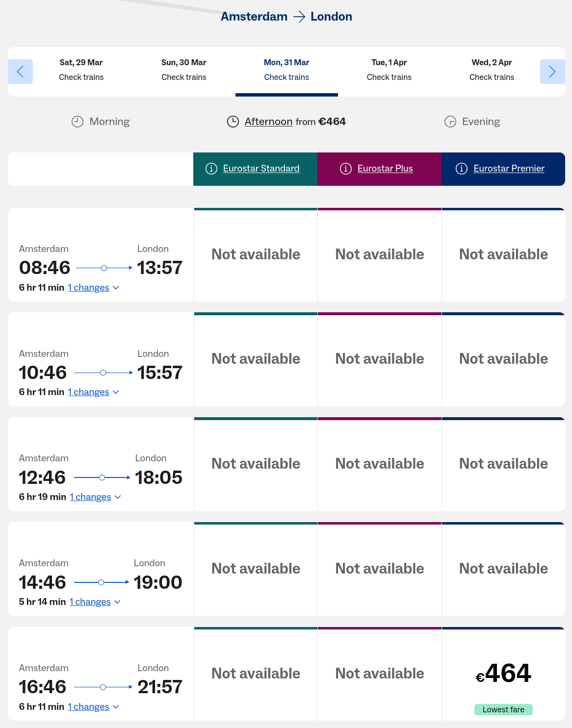572x728 pixels.
Task: Switch to Wed, 2 Apr date tab
Action: [x=492, y=70]
